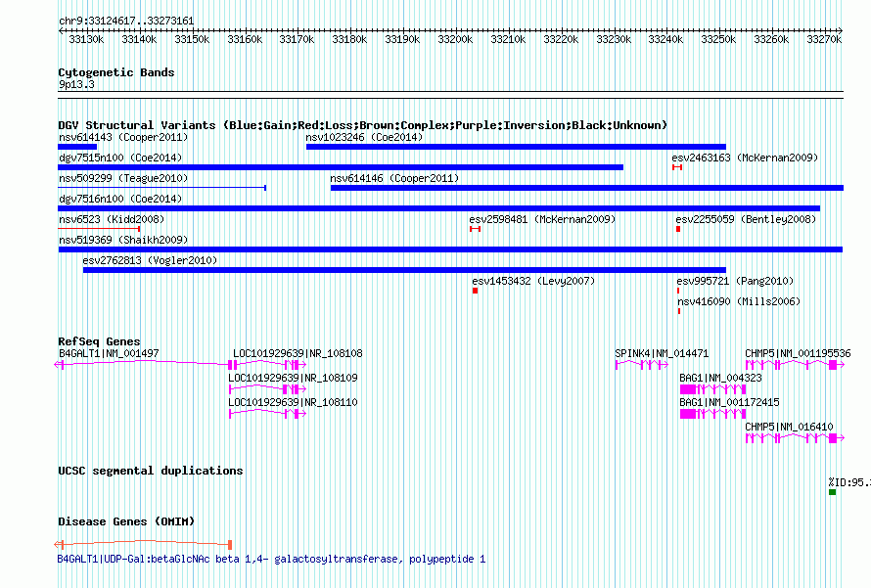Click the nsv6523 (Kidd2008) red loss line

[99, 229]
